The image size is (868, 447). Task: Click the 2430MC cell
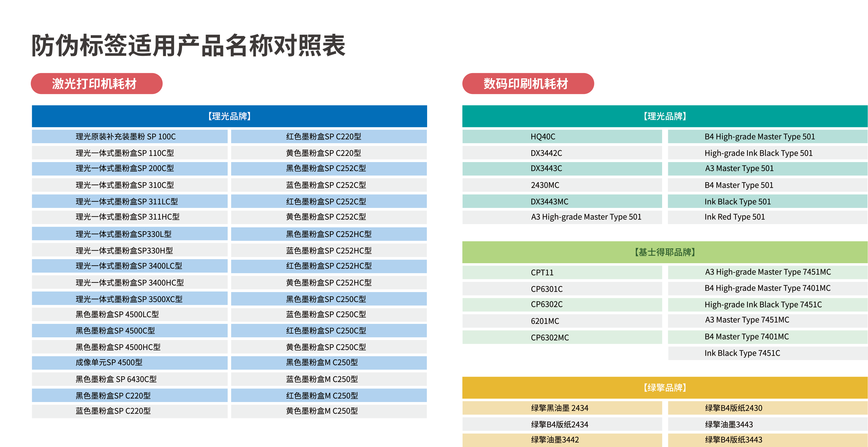pyautogui.click(x=562, y=185)
